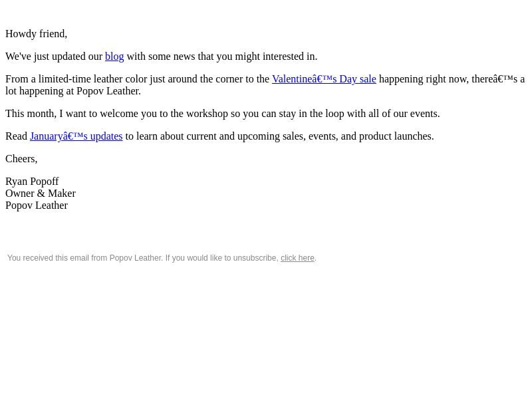Click the name 'Ryan Popoff'

[32, 181]
